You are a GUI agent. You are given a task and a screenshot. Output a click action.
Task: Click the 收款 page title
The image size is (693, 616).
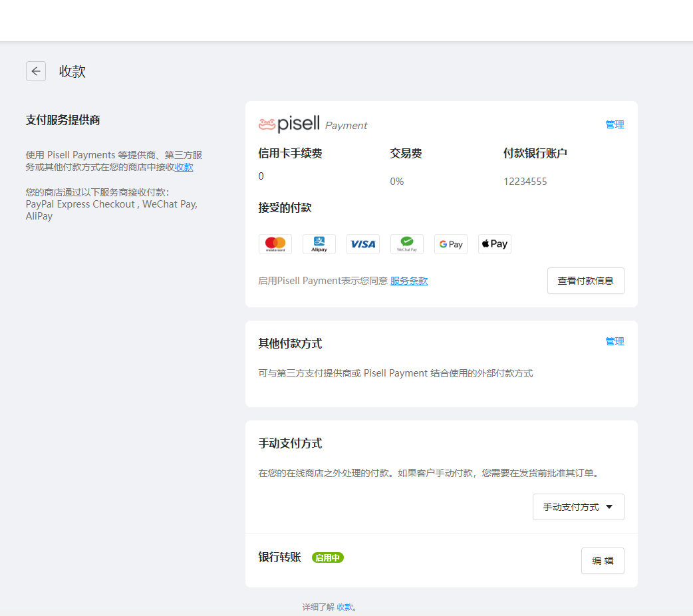(x=72, y=72)
